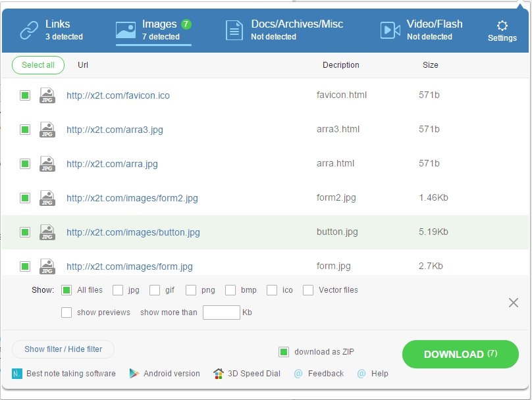The width and height of the screenshot is (532, 400).
Task: Click the note taking software icon
Action: pos(16,374)
